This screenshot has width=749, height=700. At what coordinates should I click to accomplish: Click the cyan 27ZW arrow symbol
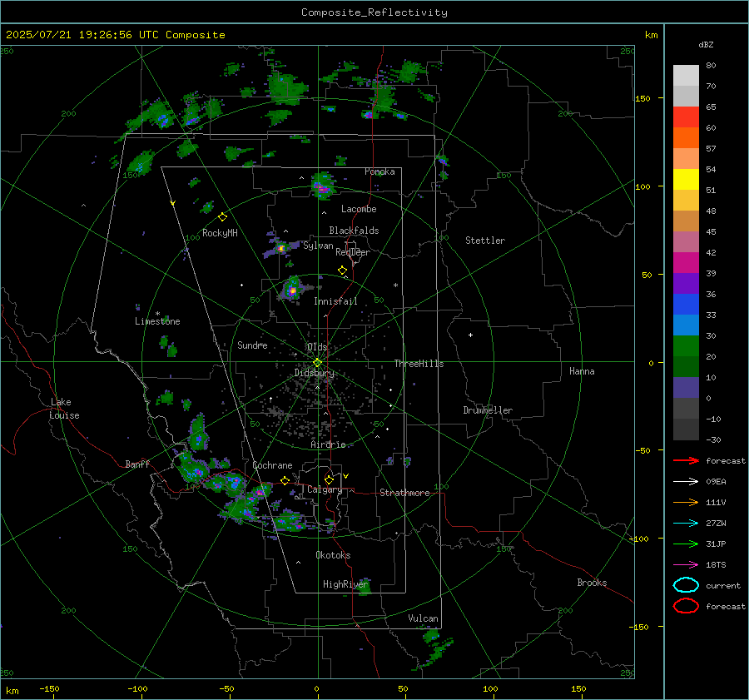tap(686, 524)
